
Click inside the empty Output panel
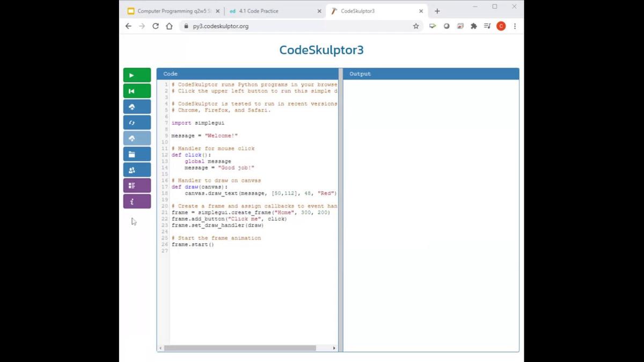tap(431, 215)
